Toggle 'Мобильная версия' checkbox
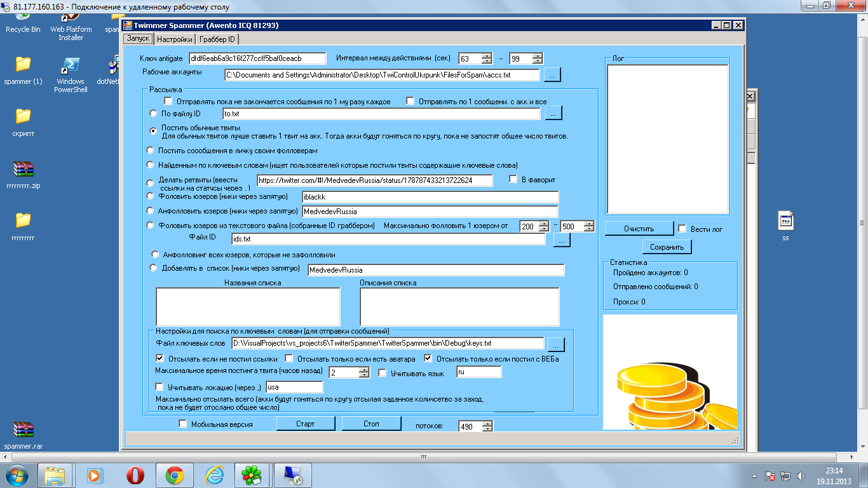 pos(183,424)
